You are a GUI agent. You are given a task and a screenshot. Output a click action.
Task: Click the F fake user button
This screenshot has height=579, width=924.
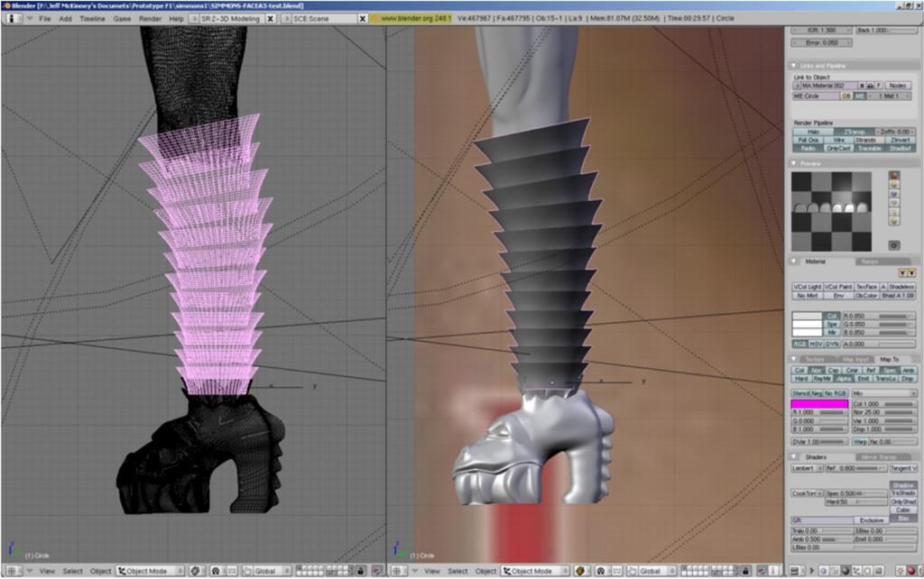pos(879,86)
